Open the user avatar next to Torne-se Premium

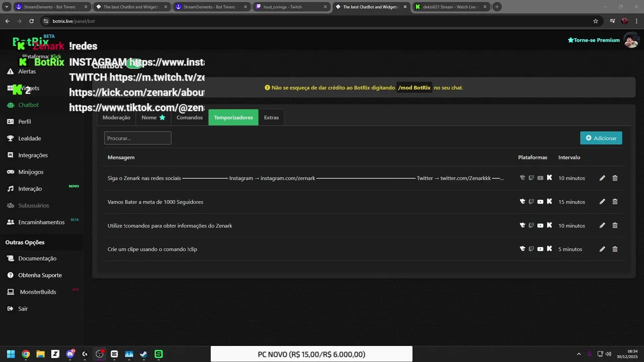coord(631,40)
